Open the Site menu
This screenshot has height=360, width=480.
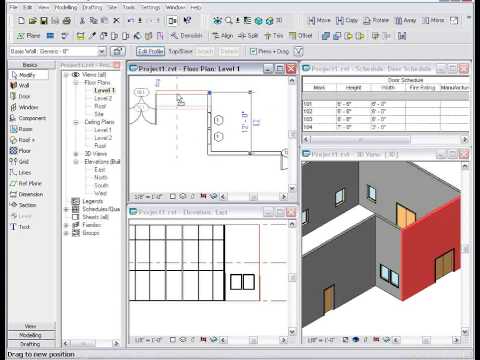click(x=112, y=7)
